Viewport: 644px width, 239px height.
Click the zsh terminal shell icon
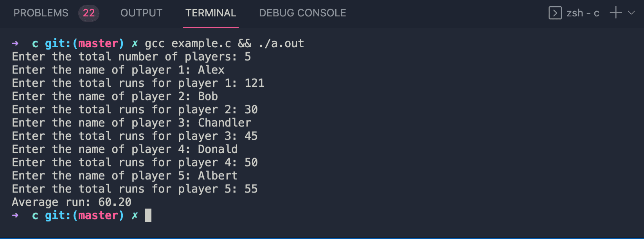pyautogui.click(x=555, y=13)
